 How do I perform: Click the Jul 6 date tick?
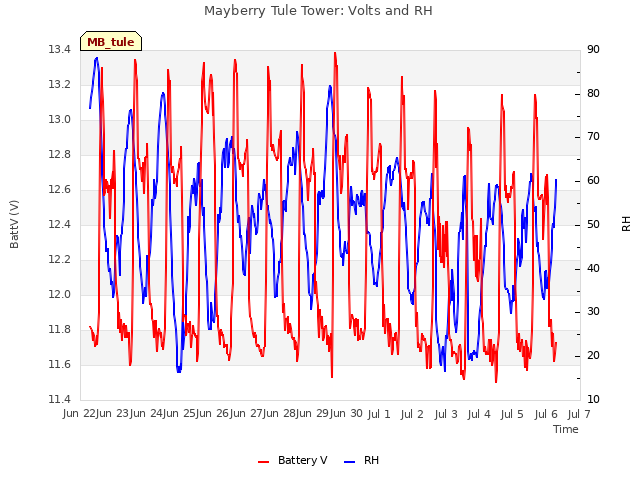pos(546,414)
